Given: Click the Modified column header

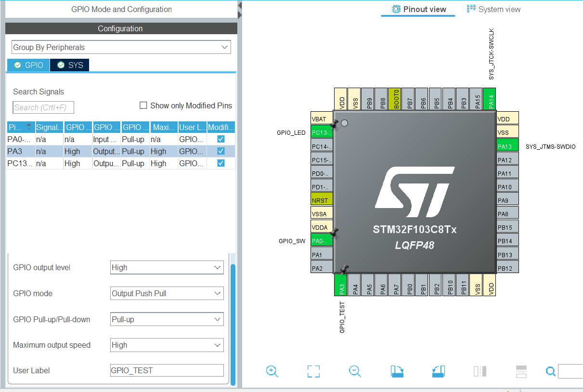Looking at the screenshot, I should 221,127.
